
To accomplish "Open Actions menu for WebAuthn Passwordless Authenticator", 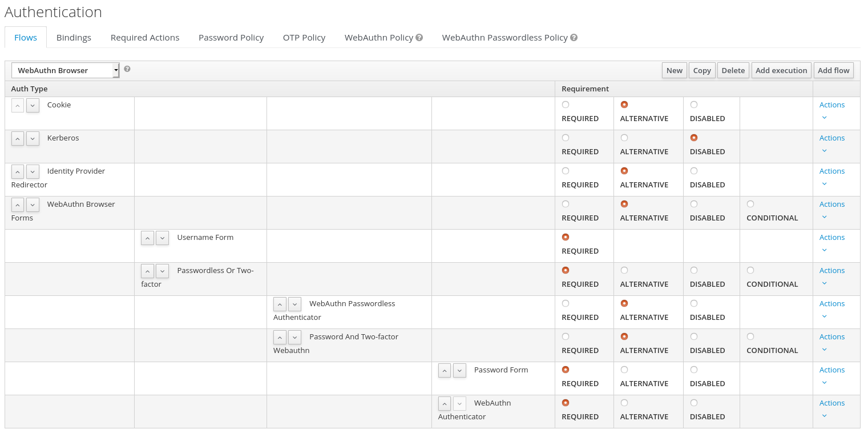I will click(x=831, y=310).
